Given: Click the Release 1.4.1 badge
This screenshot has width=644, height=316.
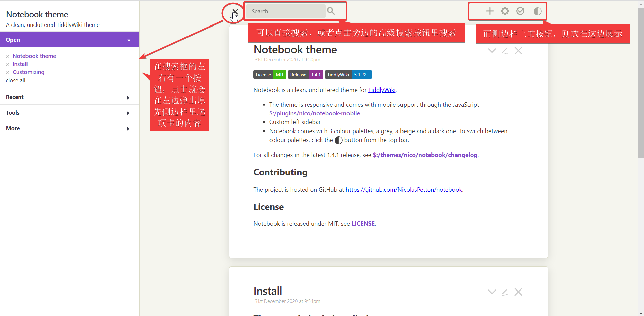Looking at the screenshot, I should pyautogui.click(x=305, y=75).
